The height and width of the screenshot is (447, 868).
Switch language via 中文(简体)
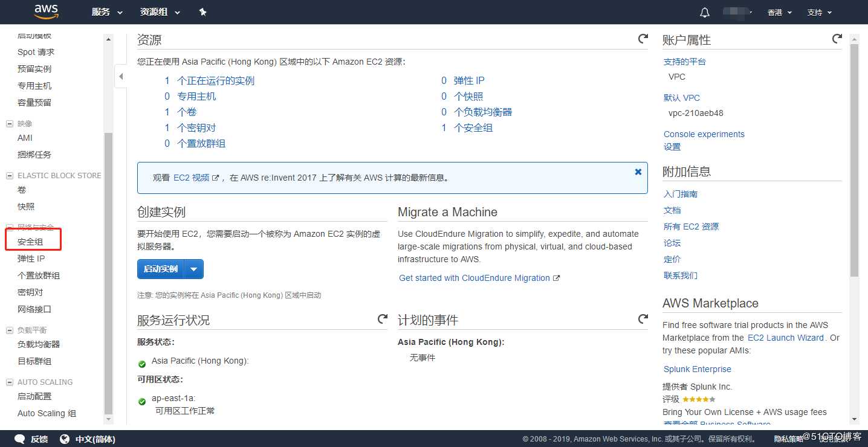point(95,439)
